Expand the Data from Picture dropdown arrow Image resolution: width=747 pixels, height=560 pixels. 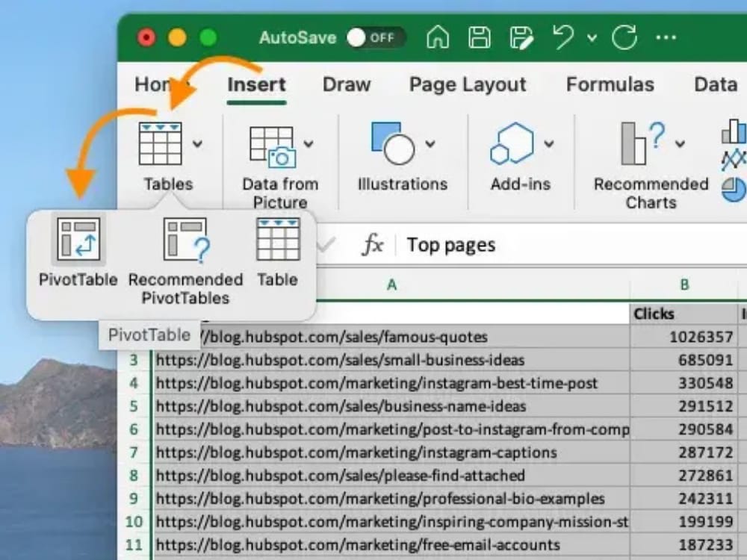[309, 143]
